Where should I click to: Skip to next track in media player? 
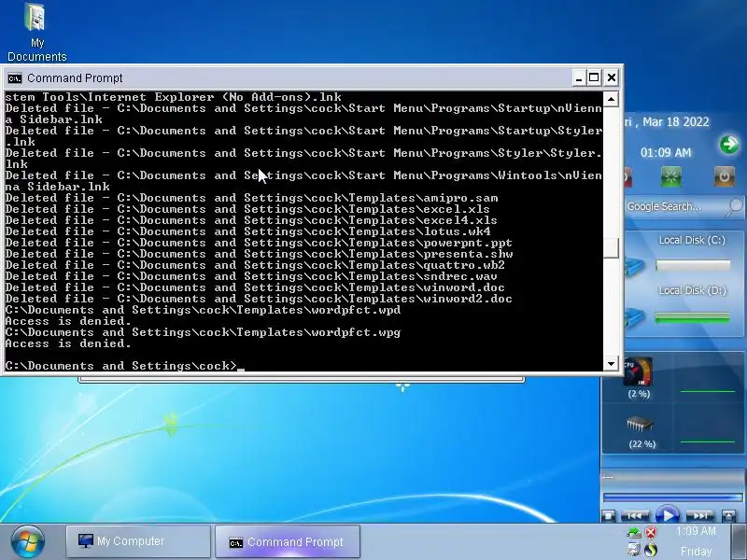click(x=699, y=516)
